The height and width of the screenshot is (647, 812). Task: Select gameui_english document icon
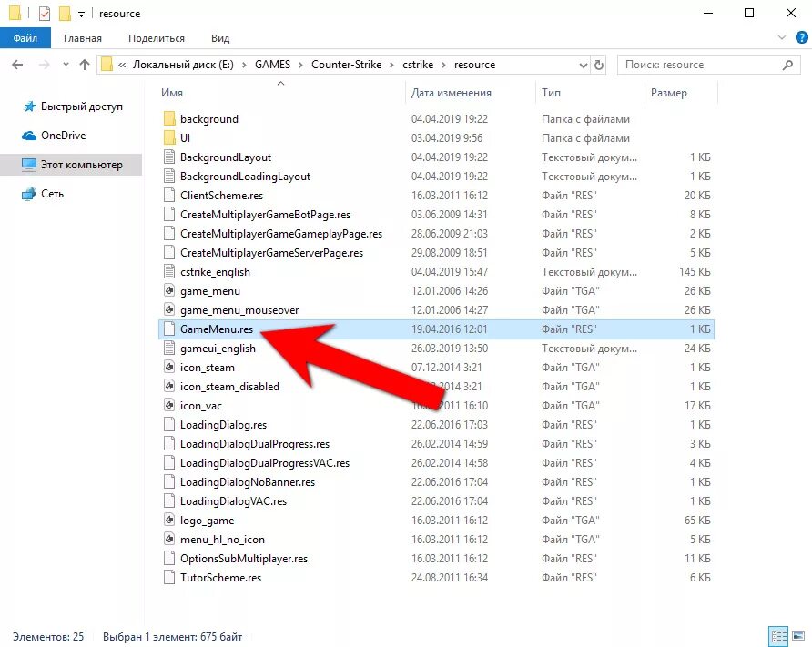169,348
